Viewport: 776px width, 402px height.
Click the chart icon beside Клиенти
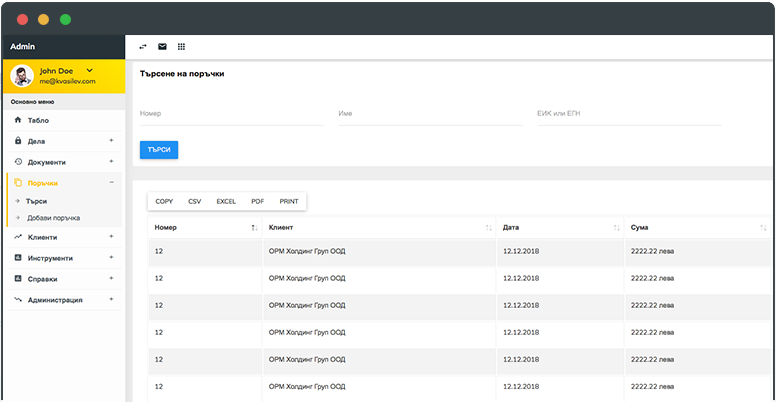tap(18, 237)
